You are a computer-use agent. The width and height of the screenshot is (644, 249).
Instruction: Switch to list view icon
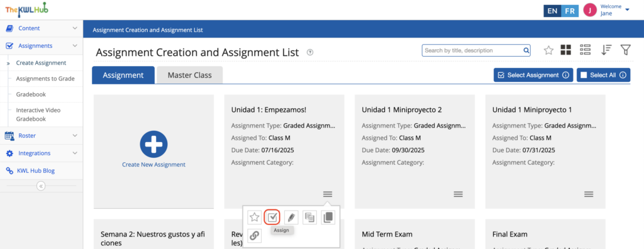pyautogui.click(x=585, y=50)
